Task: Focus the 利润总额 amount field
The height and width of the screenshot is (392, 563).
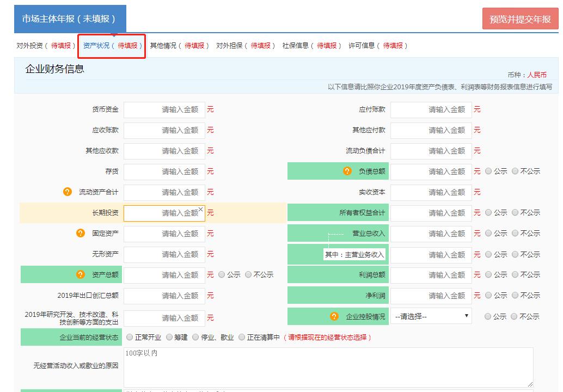Action: [x=431, y=275]
